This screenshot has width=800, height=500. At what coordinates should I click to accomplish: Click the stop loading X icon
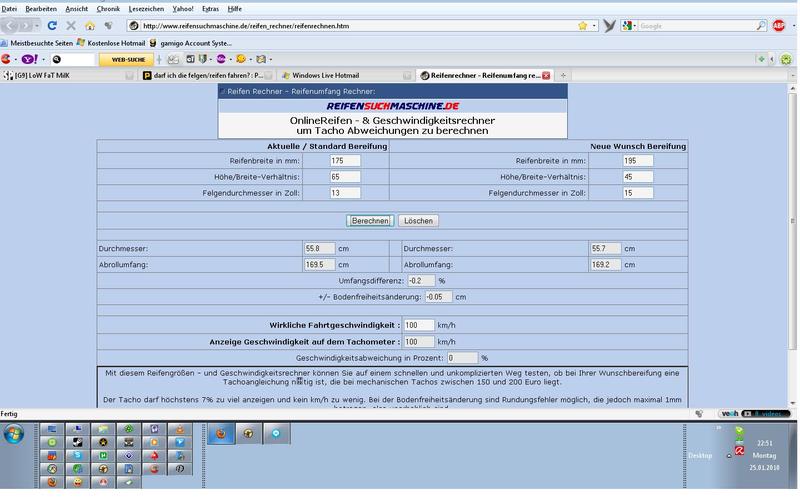click(71, 26)
